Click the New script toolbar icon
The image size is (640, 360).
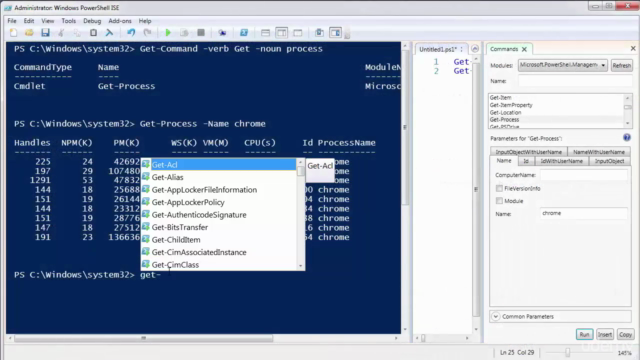13,33
